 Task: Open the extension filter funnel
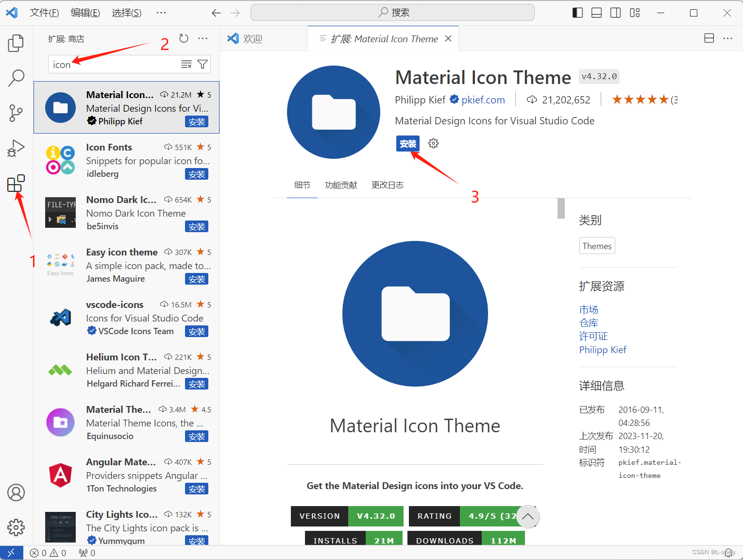[x=203, y=64]
